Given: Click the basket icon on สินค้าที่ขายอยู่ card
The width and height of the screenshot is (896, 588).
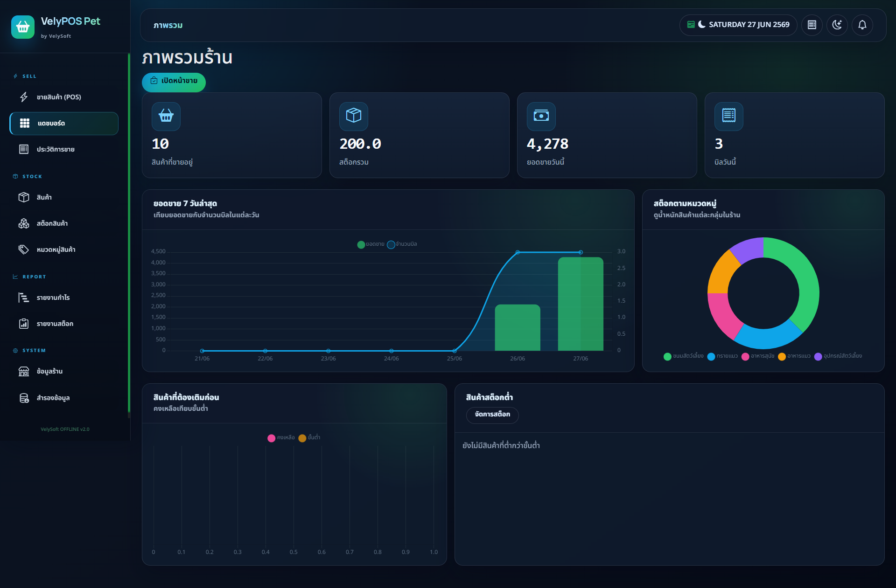Looking at the screenshot, I should pyautogui.click(x=166, y=116).
